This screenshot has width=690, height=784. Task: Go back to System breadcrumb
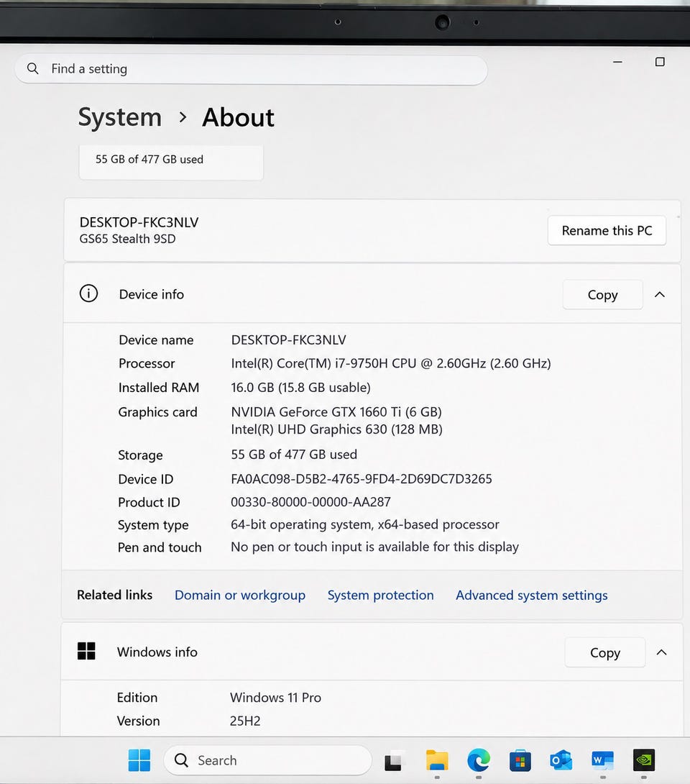pos(120,117)
